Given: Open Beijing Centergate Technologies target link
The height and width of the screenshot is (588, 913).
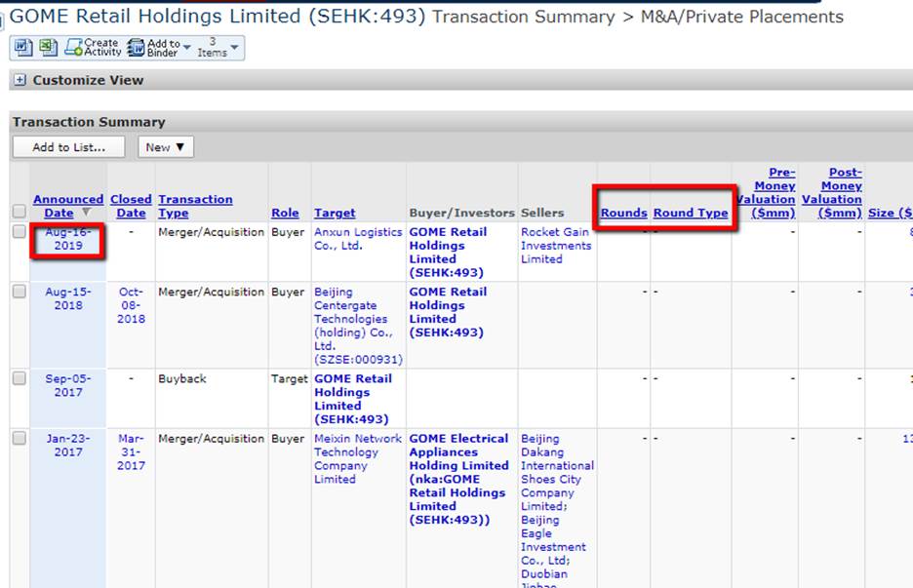Looking at the screenshot, I should pyautogui.click(x=358, y=326).
